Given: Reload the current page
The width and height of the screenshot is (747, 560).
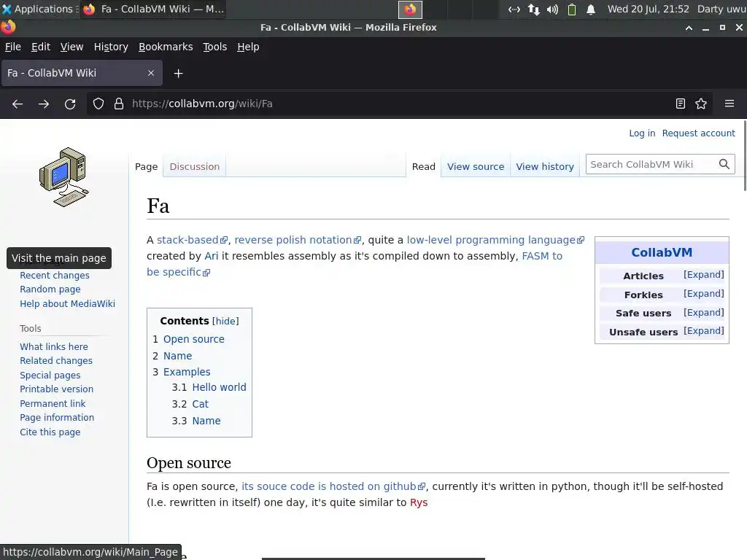Looking at the screenshot, I should pos(70,104).
